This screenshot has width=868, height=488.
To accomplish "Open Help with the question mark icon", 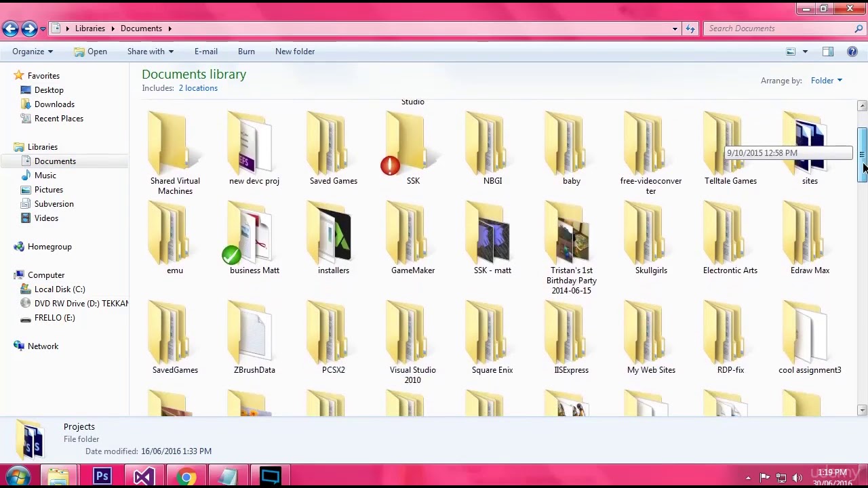I will point(852,52).
